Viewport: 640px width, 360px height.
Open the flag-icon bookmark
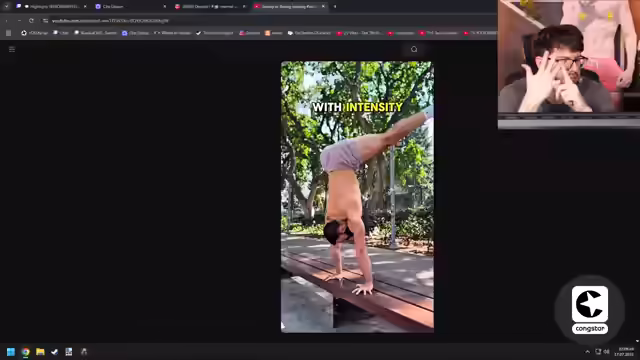[249, 33]
